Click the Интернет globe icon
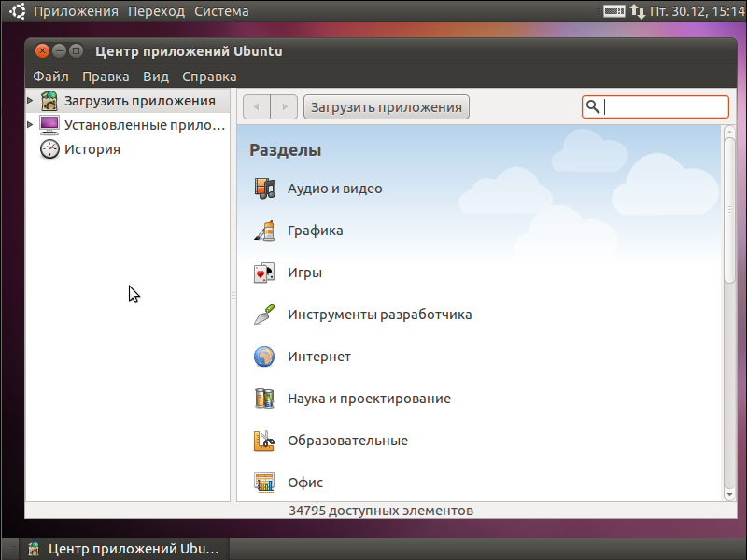Image resolution: width=747 pixels, height=560 pixels. coord(264,357)
